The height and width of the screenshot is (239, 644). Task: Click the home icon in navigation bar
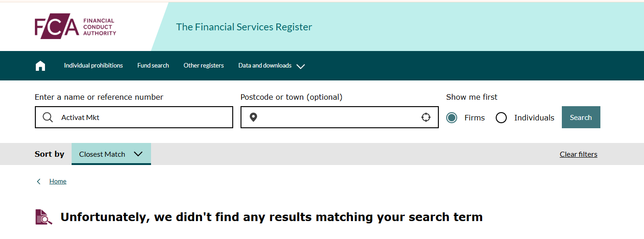click(40, 66)
